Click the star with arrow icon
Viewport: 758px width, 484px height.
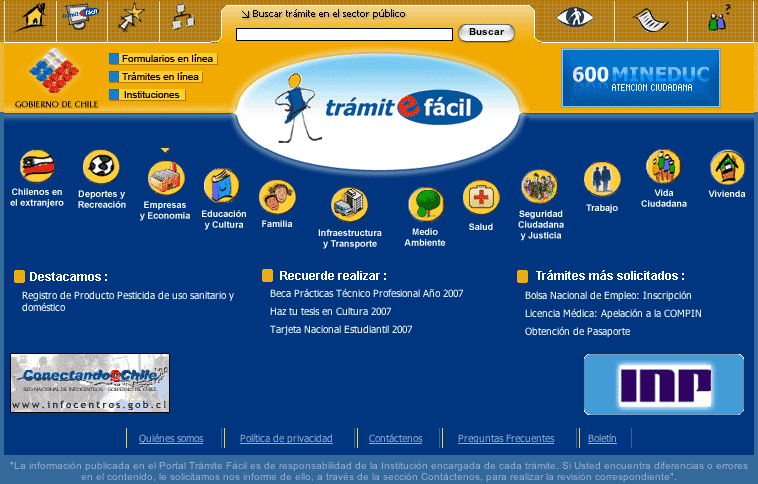click(131, 18)
